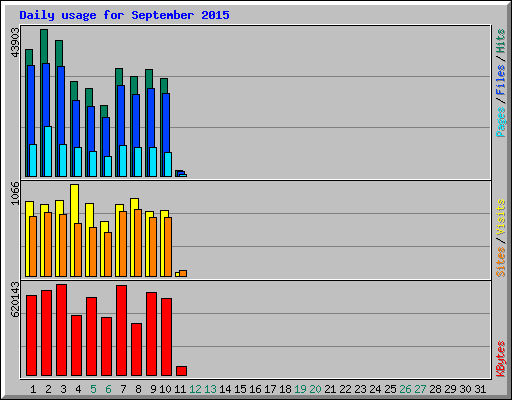Click day 24 on the x-axis
Viewport: 512px width, 400px height.
coord(375,389)
